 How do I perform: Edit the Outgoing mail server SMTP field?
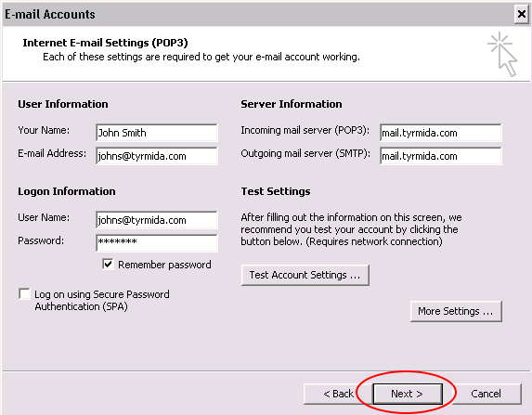440,156
